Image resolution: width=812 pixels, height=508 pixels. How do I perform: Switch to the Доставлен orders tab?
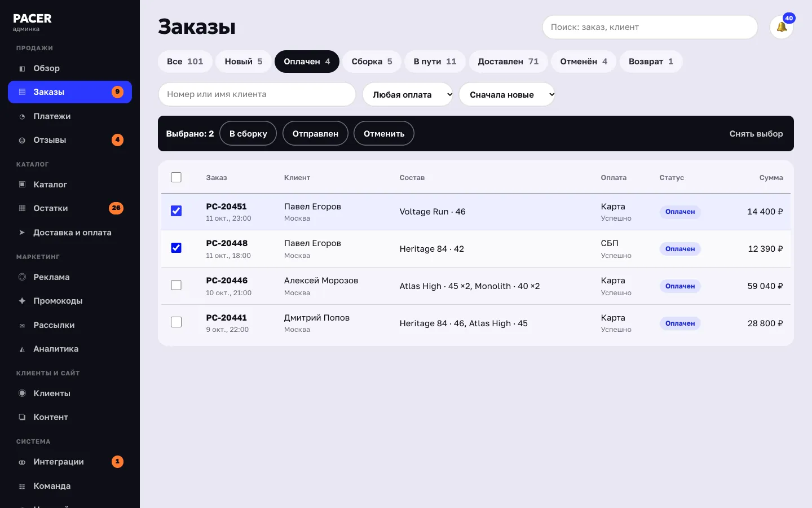coord(508,62)
